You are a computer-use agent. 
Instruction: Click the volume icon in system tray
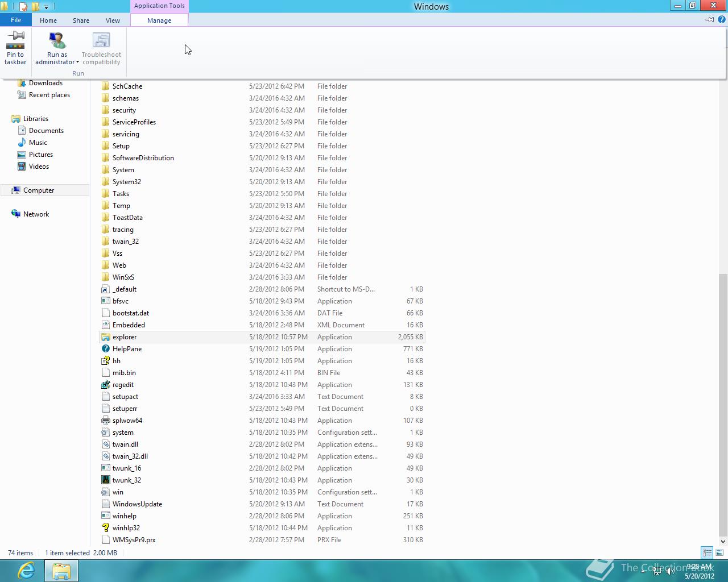pyautogui.click(x=670, y=571)
